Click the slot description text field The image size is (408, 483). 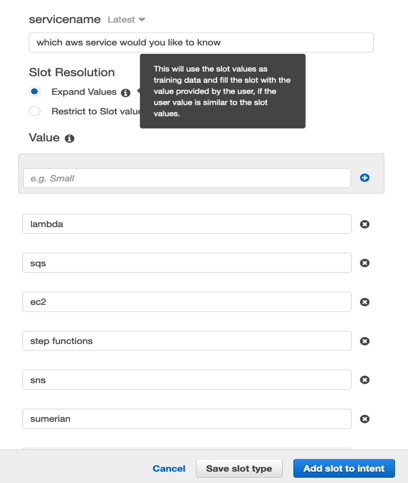pyautogui.click(x=201, y=42)
